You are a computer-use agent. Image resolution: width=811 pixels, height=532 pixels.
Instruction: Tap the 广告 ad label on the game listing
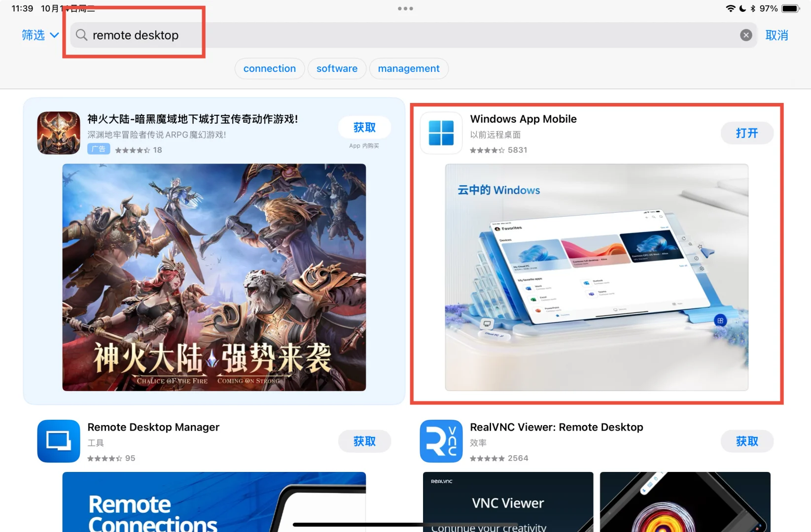coord(99,149)
